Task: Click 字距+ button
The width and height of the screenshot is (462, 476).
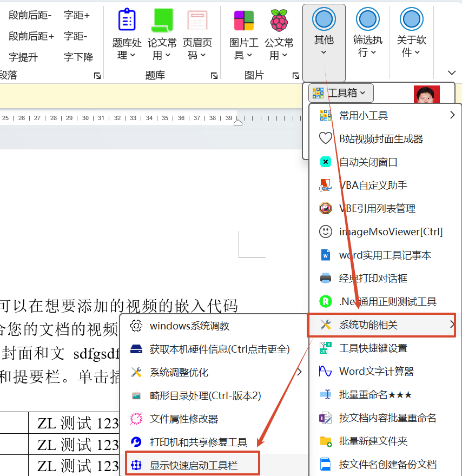Action: click(76, 15)
